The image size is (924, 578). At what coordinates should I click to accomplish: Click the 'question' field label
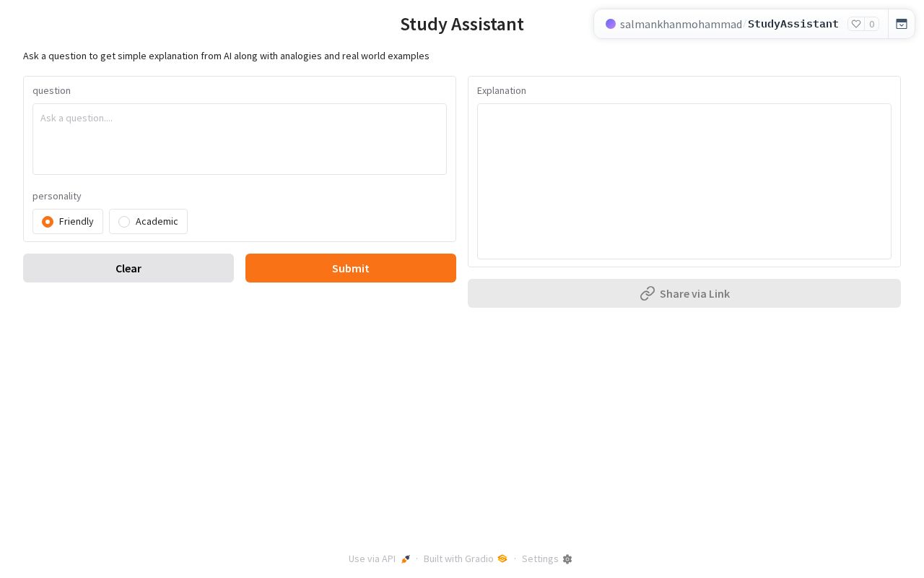tap(51, 90)
